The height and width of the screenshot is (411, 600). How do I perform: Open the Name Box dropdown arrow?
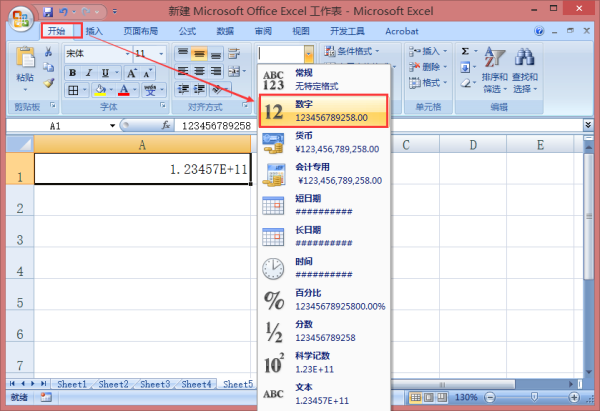tap(112, 126)
